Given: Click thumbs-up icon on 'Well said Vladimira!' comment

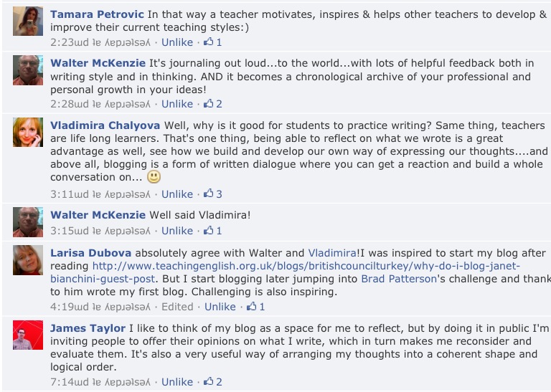Looking at the screenshot, I should 208,230.
